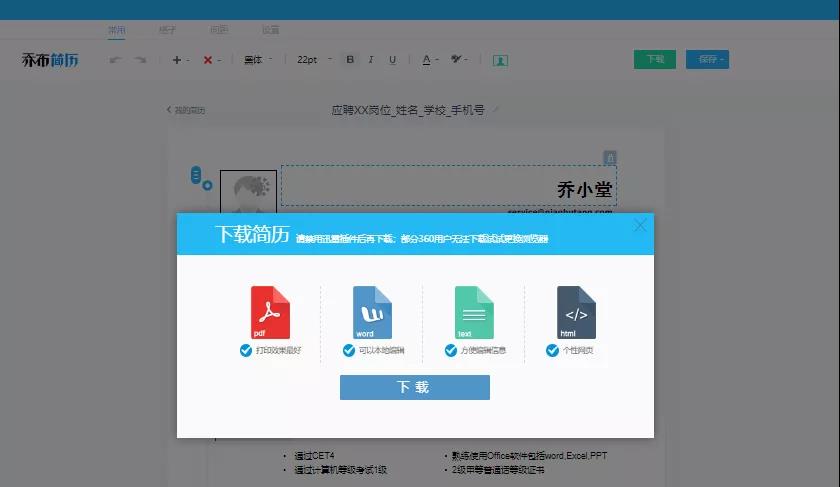Select the PDF file format icon

(270, 312)
